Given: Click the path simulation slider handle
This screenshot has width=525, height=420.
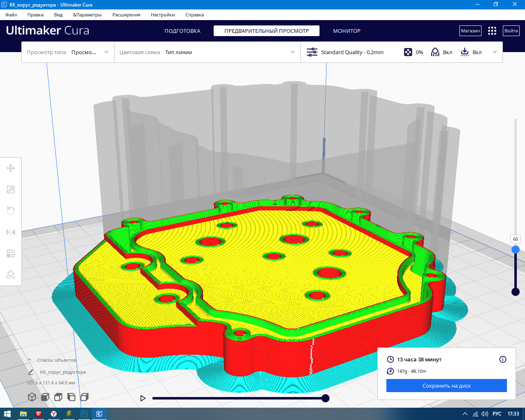Looking at the screenshot, I should tap(325, 398).
